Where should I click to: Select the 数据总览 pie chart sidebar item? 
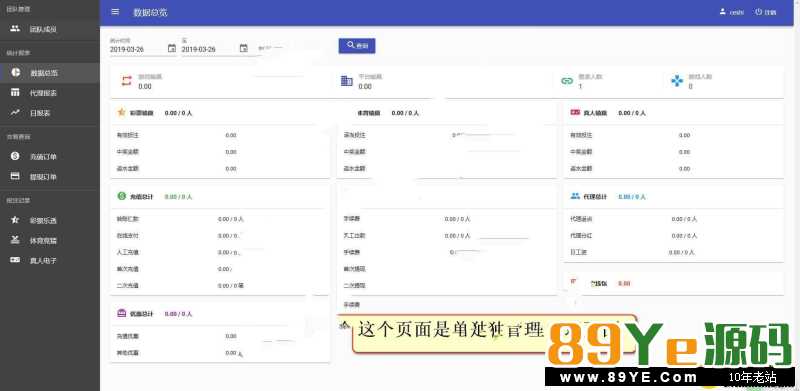(x=49, y=73)
